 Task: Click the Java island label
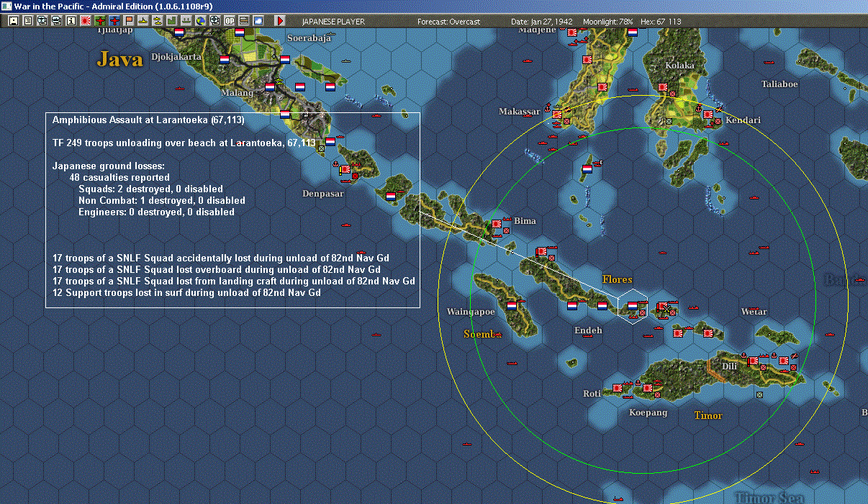click(120, 59)
